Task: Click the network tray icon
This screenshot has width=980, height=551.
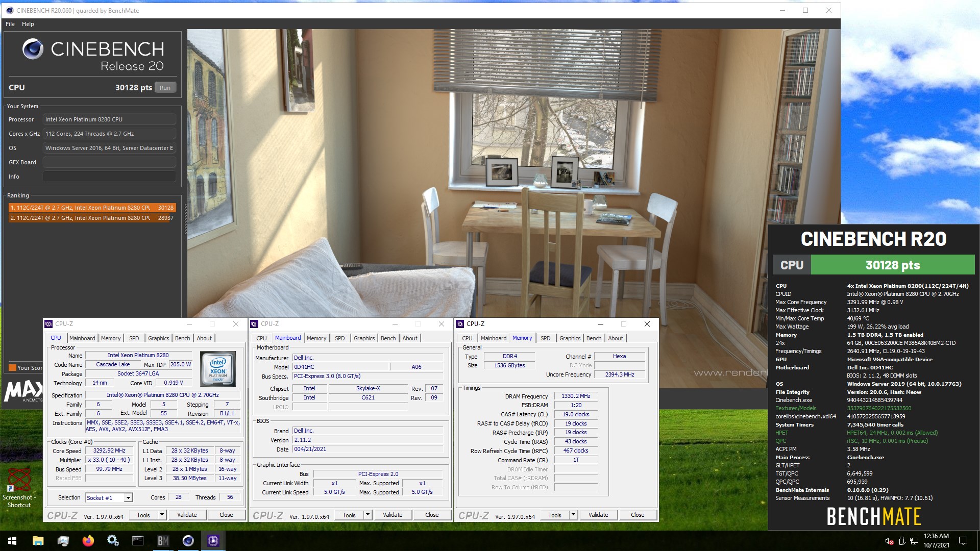Action: tap(914, 541)
